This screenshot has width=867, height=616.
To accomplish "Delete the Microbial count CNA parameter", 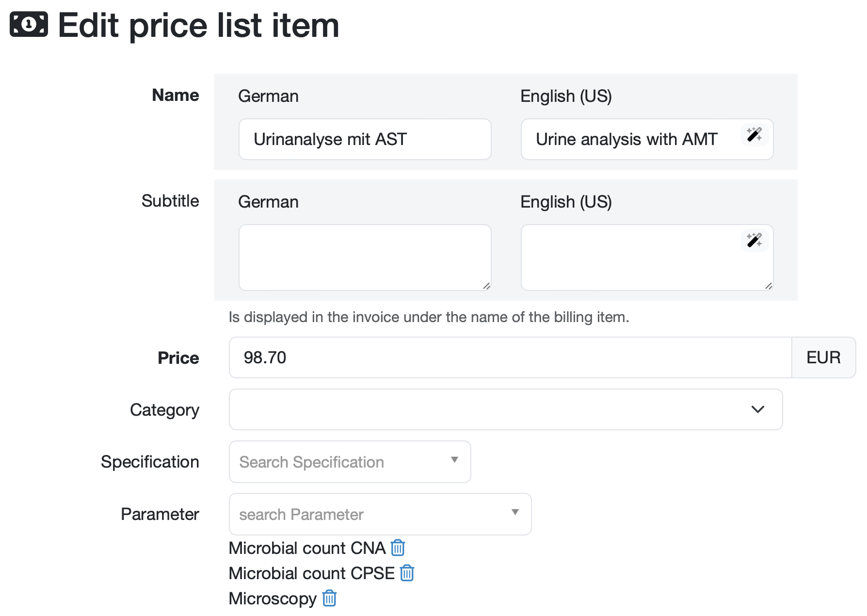I will 397,548.
